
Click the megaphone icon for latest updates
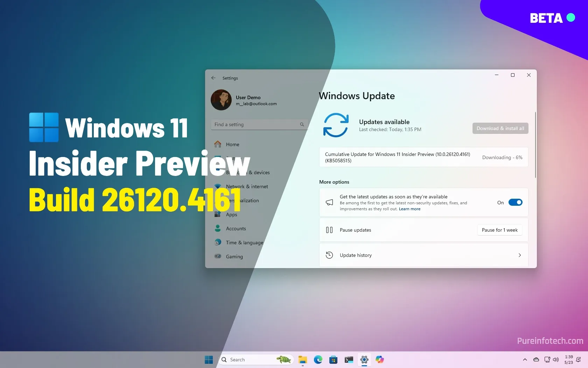coord(329,202)
